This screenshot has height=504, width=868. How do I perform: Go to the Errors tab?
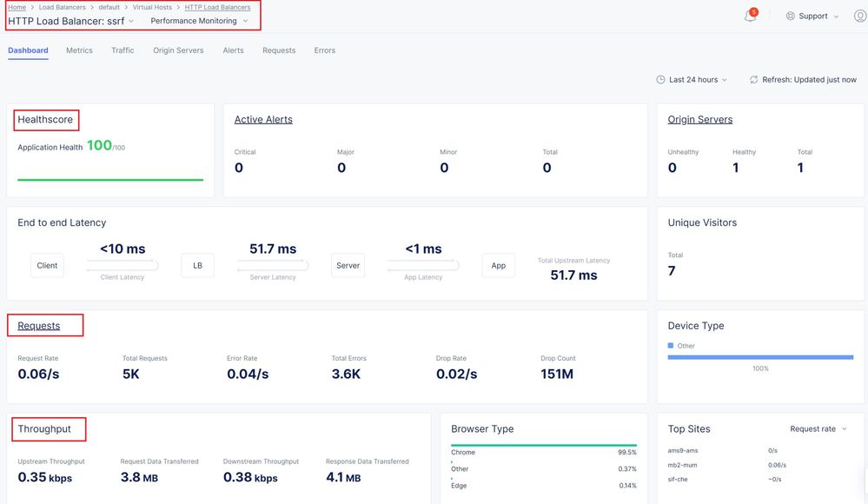(x=325, y=50)
